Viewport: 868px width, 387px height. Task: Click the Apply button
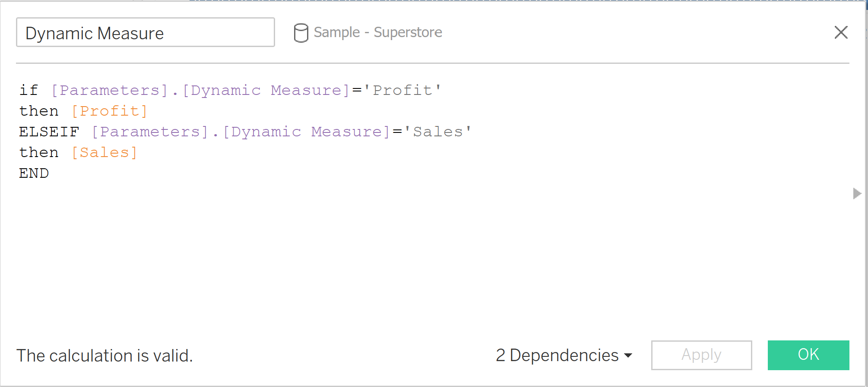[701, 355]
